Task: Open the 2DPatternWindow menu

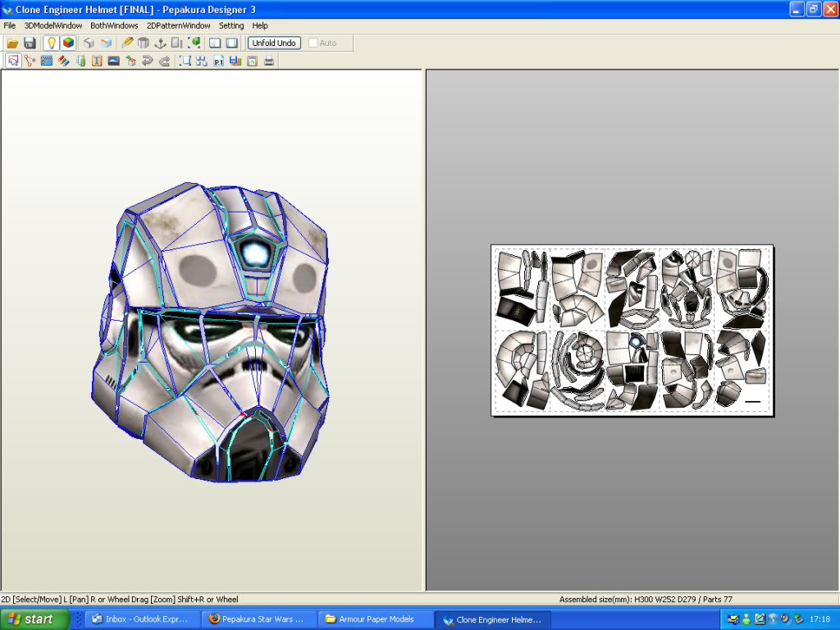Action: click(178, 25)
